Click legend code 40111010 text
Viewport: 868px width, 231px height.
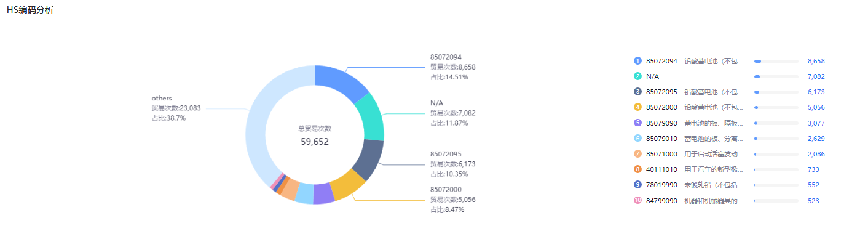pyautogui.click(x=661, y=169)
